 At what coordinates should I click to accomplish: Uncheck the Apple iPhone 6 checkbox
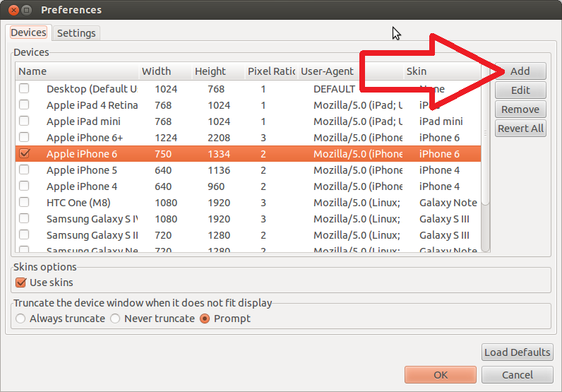tap(25, 154)
